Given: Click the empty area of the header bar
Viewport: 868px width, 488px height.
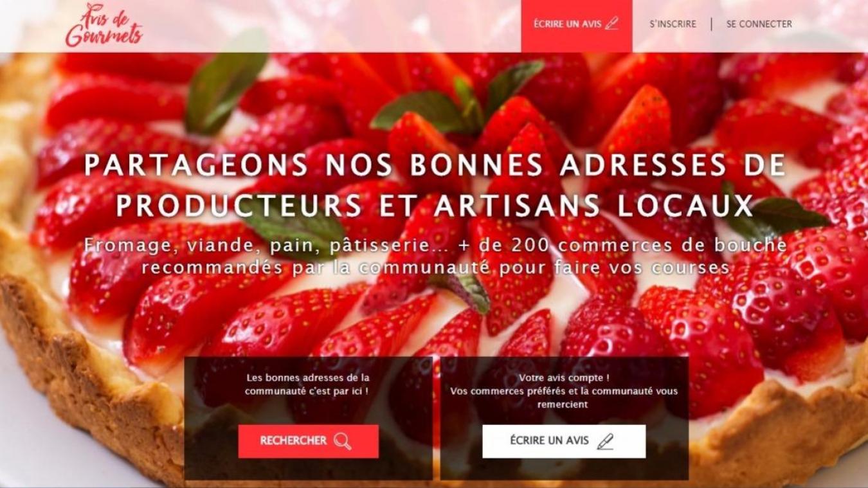Looking at the screenshot, I should point(334,26).
